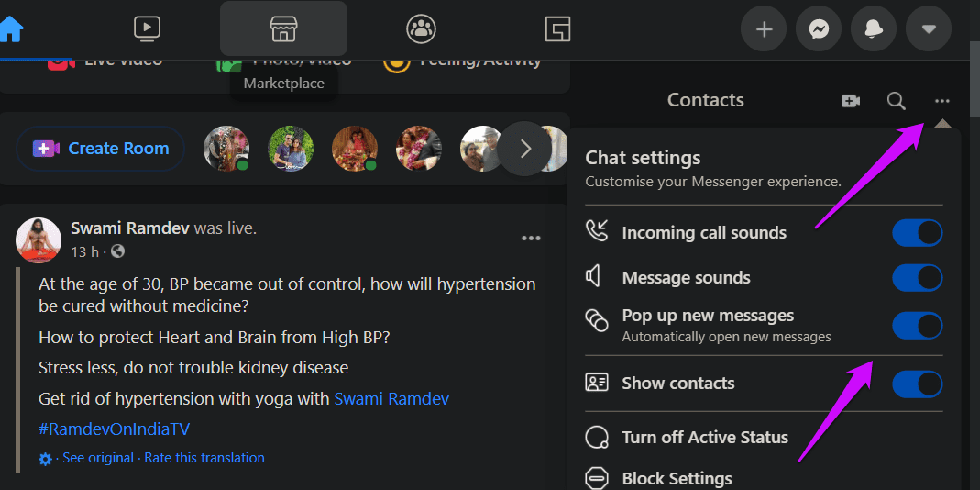
Task: Click 'Automatically open new messages' subtitle
Action: coord(726,337)
